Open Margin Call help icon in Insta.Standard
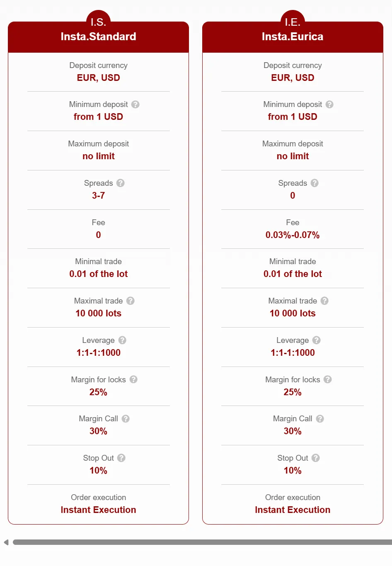 [x=126, y=419]
